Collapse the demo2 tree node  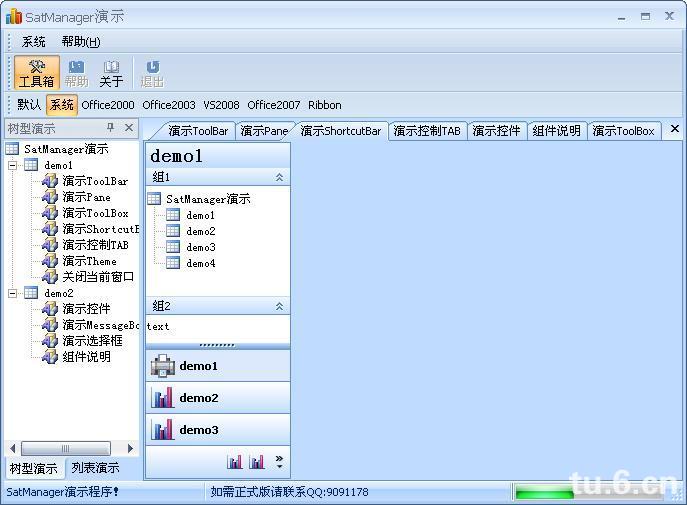pyautogui.click(x=13, y=293)
